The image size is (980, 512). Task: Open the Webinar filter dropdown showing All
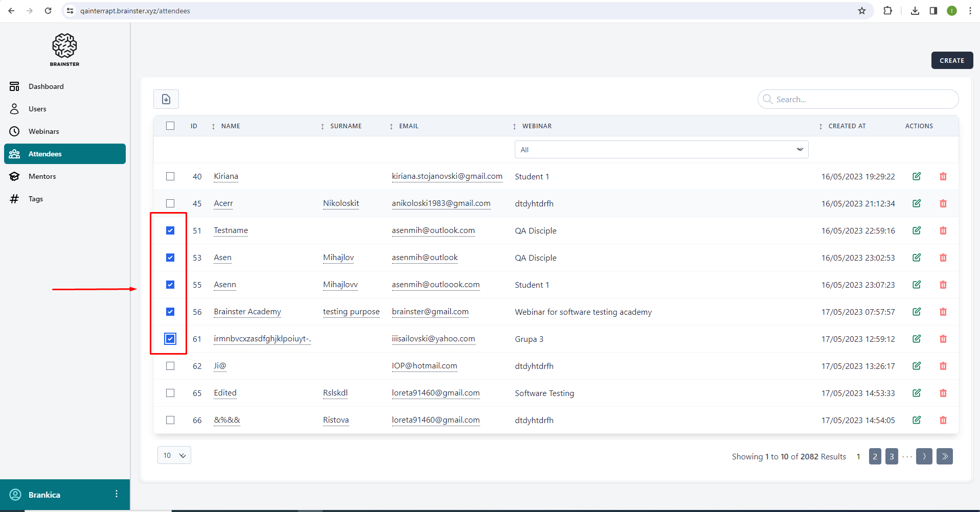661,150
